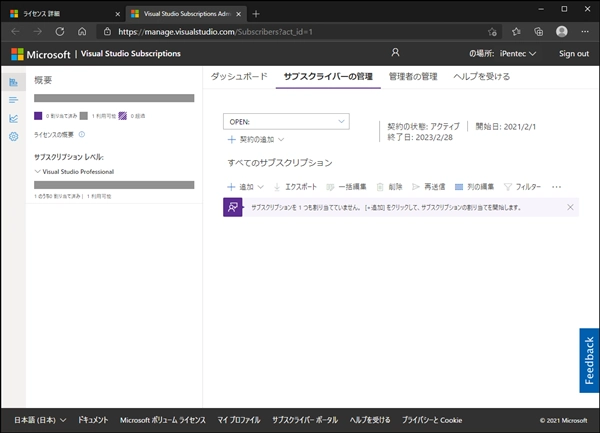Open the settings gear icon in sidebar

tap(13, 137)
